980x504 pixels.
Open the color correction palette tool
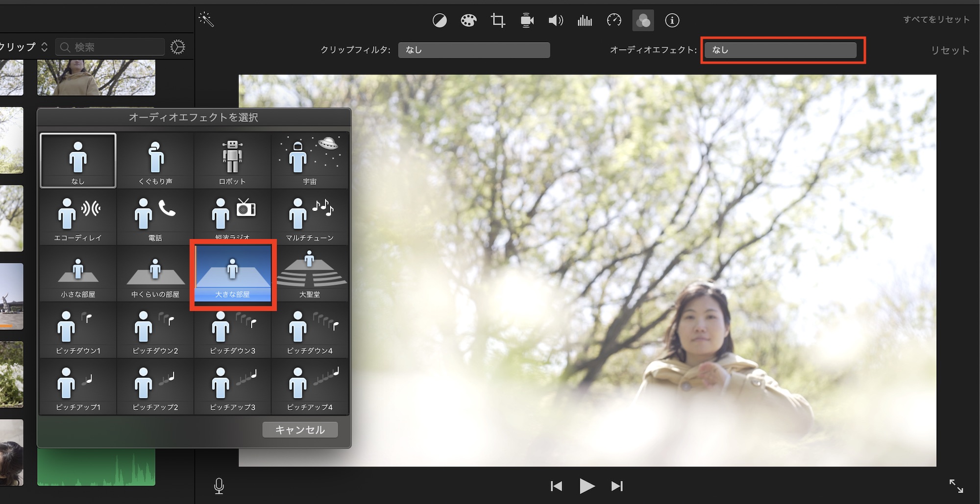468,21
